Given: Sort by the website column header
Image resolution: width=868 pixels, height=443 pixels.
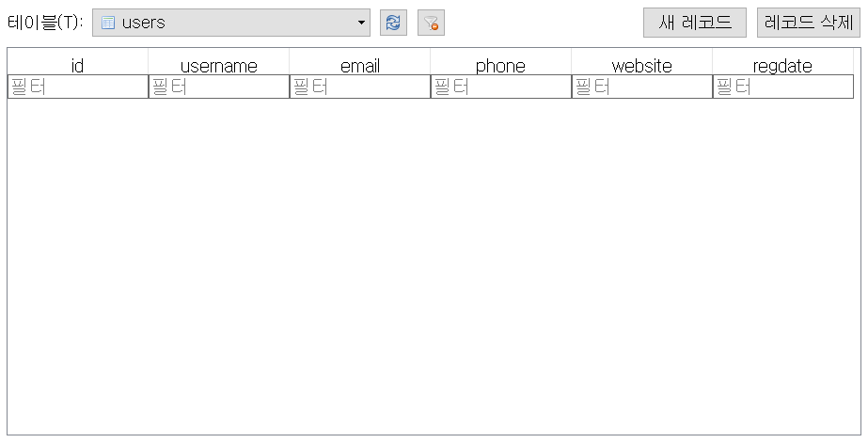Looking at the screenshot, I should tap(642, 62).
